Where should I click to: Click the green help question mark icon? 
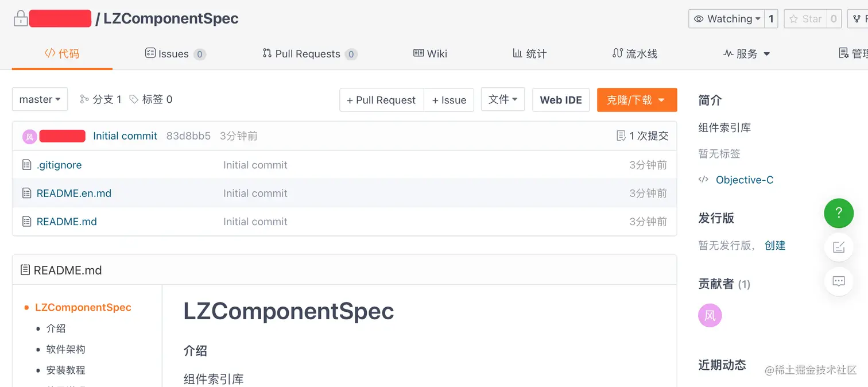point(838,213)
